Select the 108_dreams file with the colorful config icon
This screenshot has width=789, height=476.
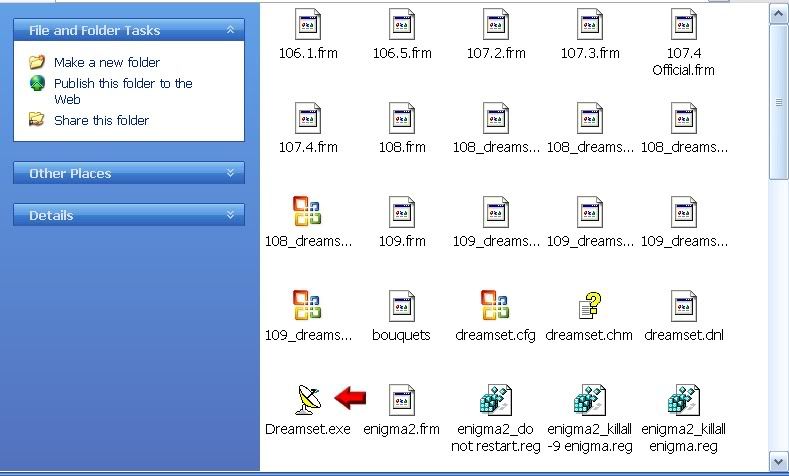point(307,211)
